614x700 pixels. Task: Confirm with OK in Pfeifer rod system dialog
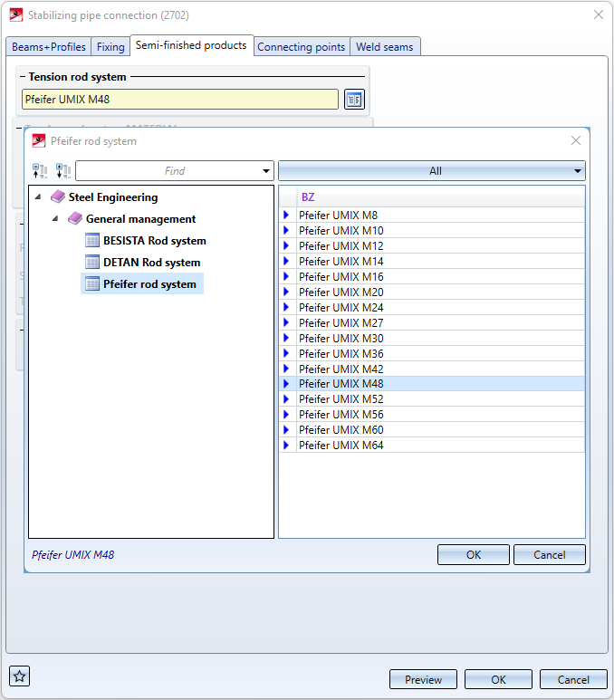pyautogui.click(x=474, y=554)
